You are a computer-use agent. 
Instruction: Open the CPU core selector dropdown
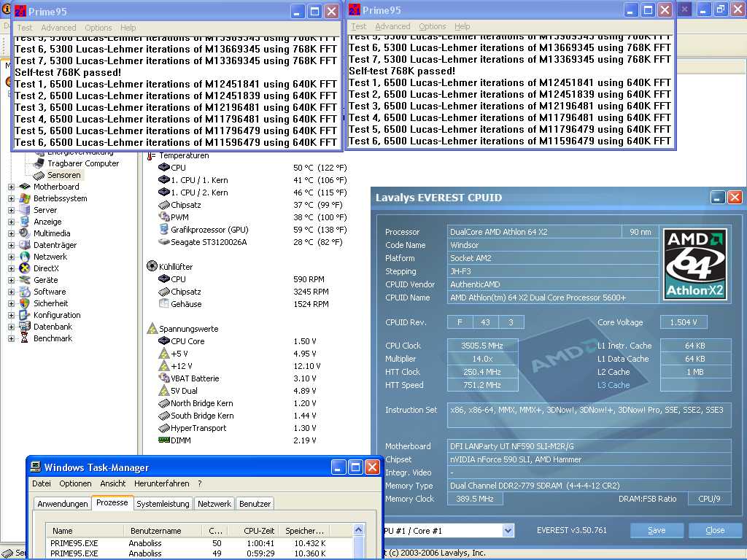(508, 531)
